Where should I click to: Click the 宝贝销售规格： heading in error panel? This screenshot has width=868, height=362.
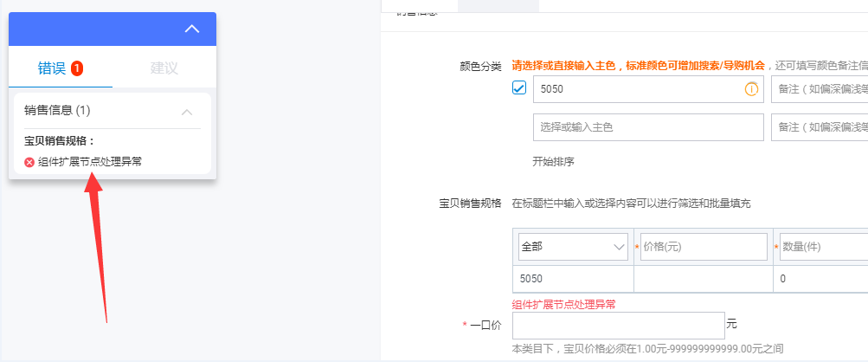60,141
